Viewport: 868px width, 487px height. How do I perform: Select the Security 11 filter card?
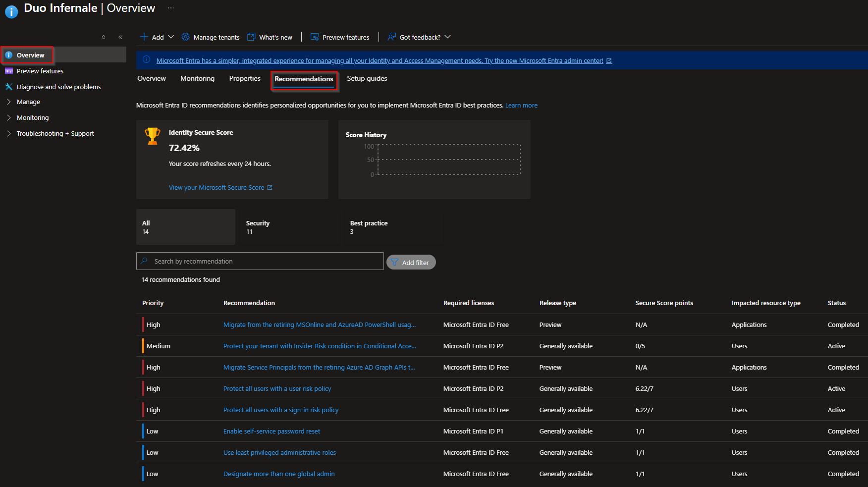(x=289, y=227)
